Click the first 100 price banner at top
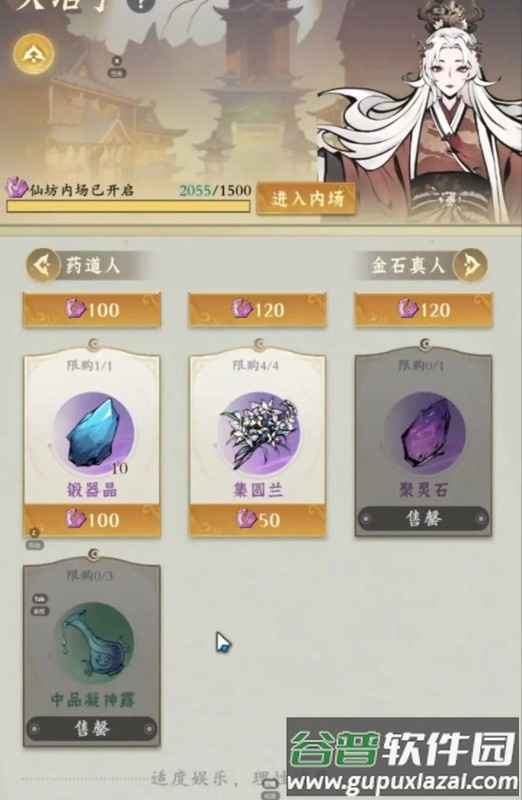The image size is (522, 800). click(92, 310)
